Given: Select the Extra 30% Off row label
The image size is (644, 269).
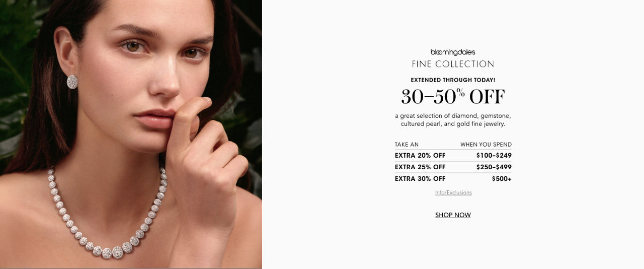Looking at the screenshot, I should click(420, 179).
